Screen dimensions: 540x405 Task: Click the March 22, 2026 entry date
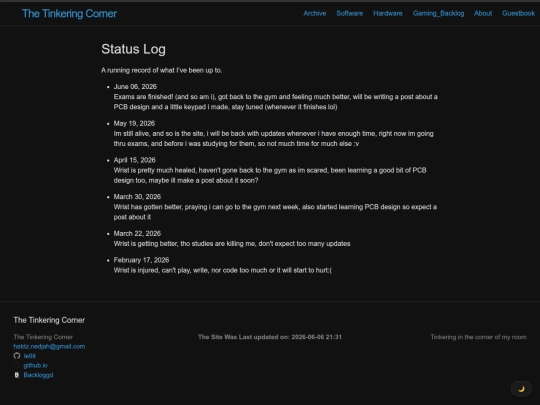[x=137, y=233]
